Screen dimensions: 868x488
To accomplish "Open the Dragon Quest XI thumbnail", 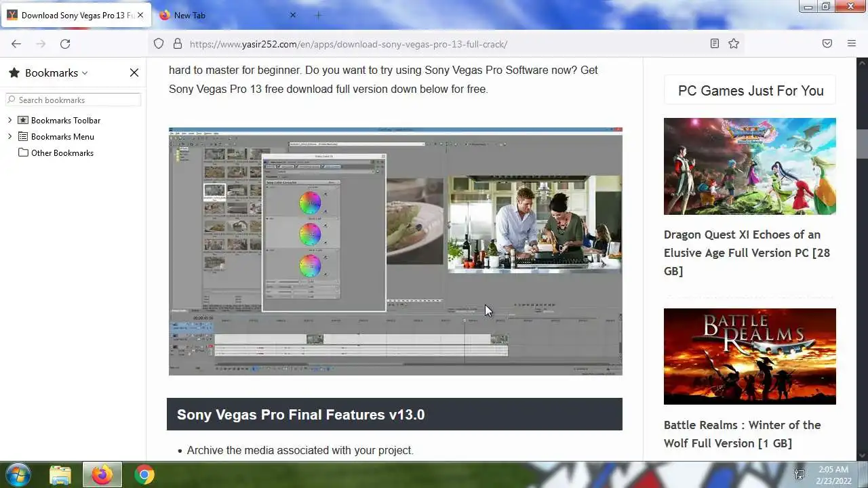I will click(x=750, y=166).
